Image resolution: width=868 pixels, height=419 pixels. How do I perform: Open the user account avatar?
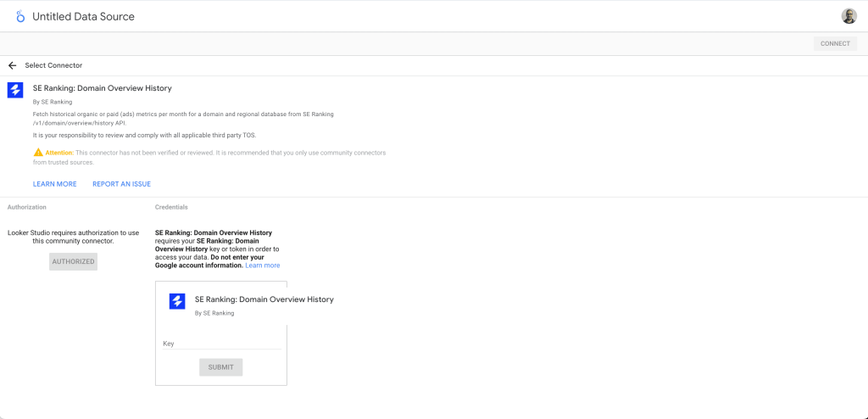click(849, 16)
